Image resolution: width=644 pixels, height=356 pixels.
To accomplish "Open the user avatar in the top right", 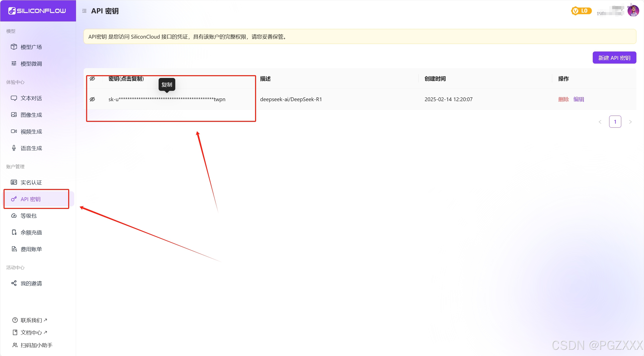I will 633,11.
